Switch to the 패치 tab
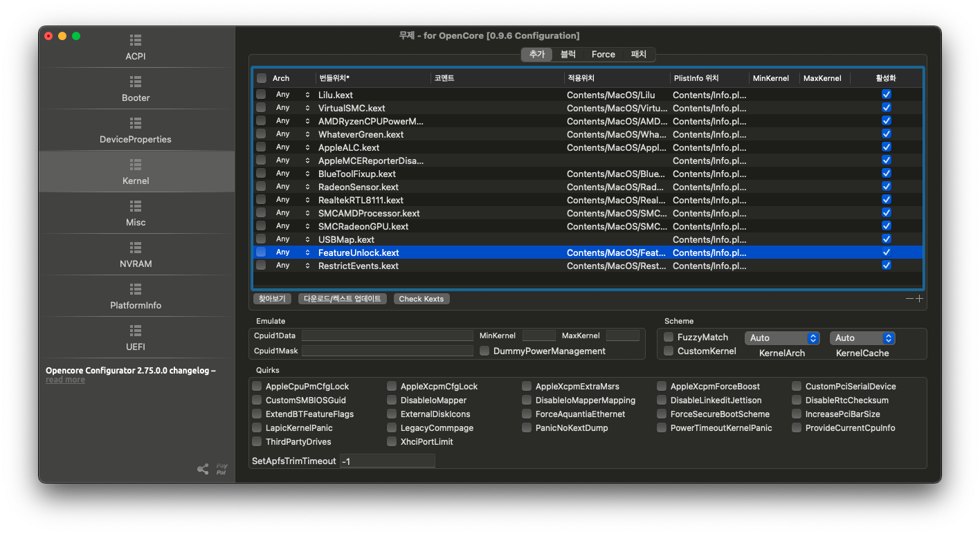980x534 pixels. 638,54
